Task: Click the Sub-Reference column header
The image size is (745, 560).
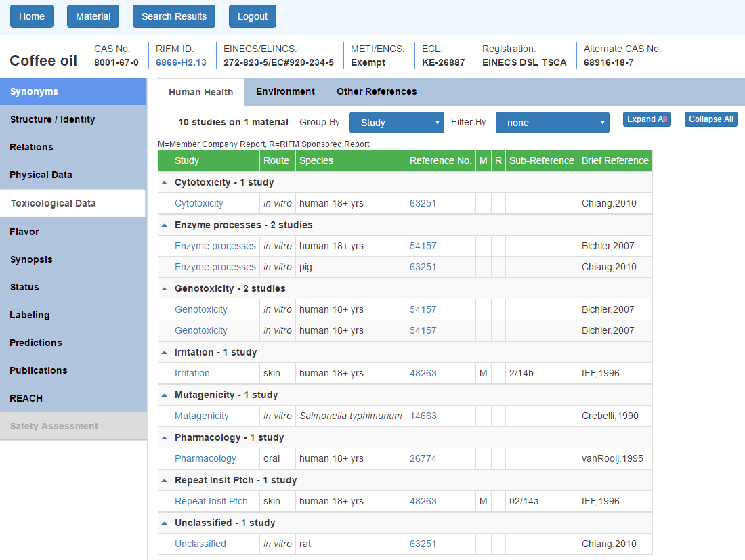Action: (x=542, y=160)
